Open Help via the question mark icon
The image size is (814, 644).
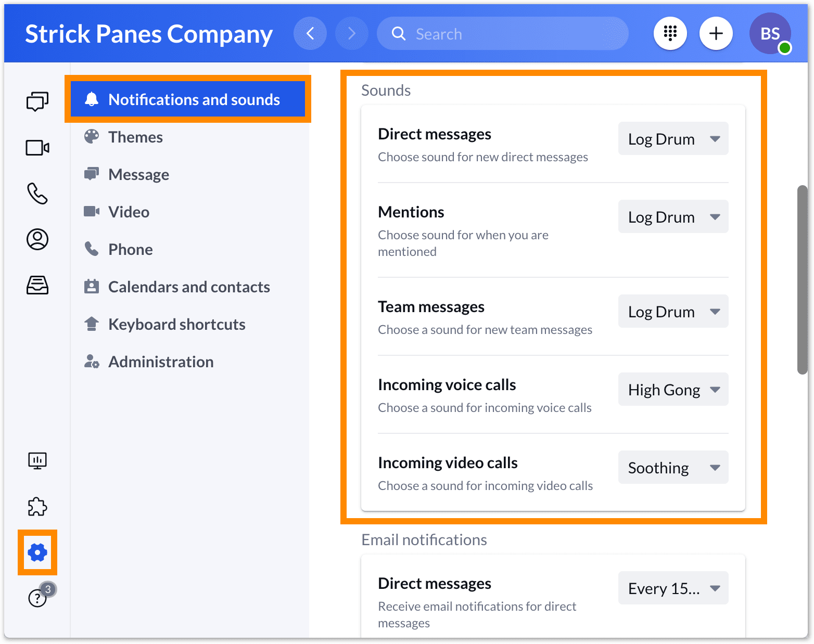(37, 598)
